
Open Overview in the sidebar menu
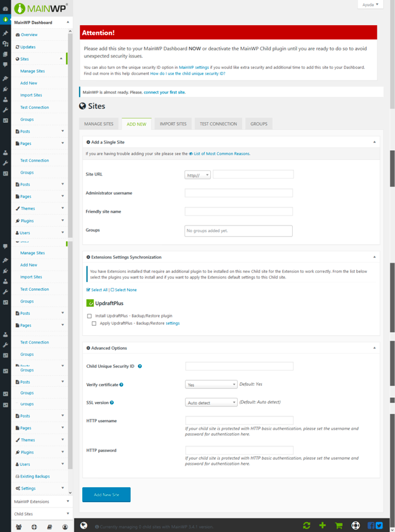click(29, 35)
